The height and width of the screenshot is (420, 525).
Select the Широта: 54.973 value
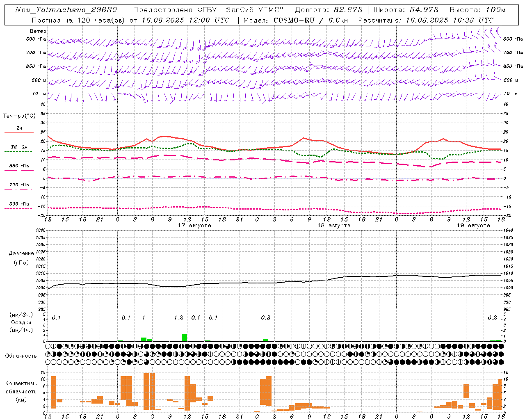coord(406,10)
